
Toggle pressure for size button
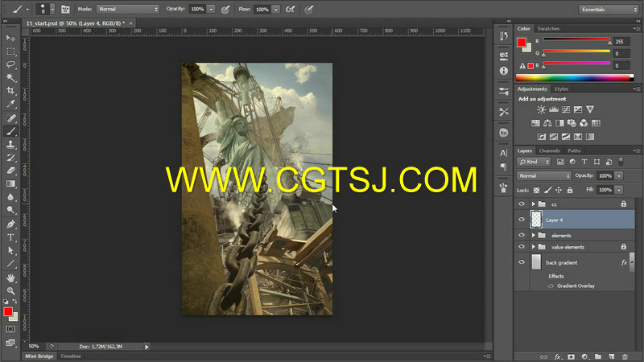309,9
